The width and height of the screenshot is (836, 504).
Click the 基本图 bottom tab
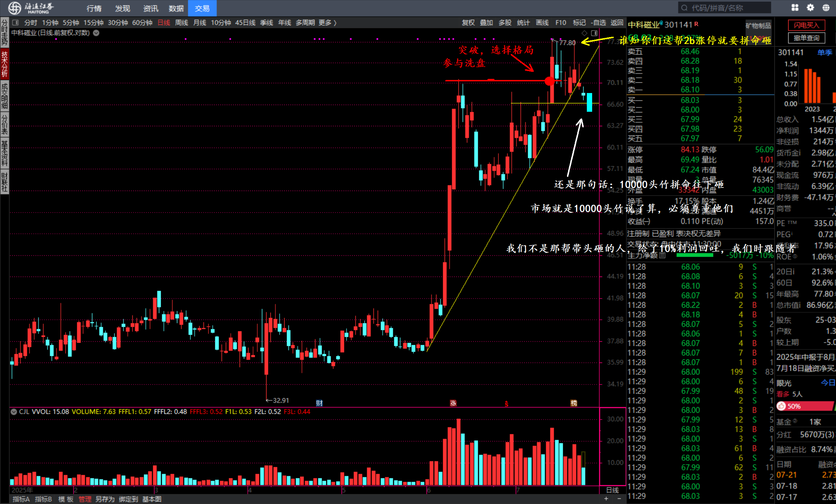152,499
